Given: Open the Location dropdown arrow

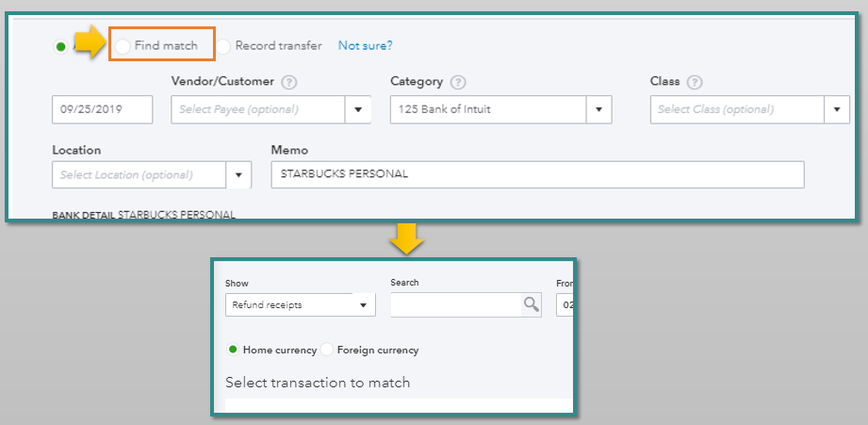Looking at the screenshot, I should tap(238, 175).
